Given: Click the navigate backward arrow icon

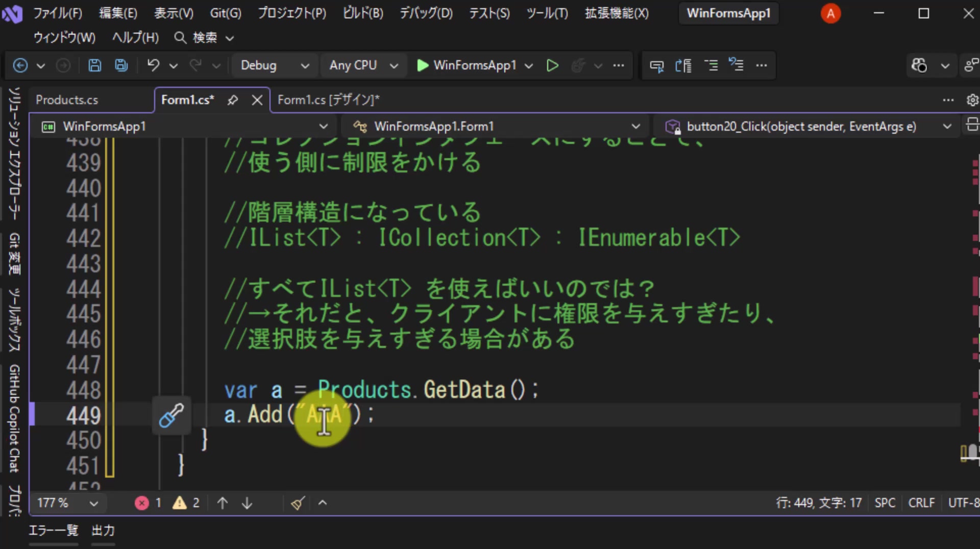Looking at the screenshot, I should coord(20,65).
